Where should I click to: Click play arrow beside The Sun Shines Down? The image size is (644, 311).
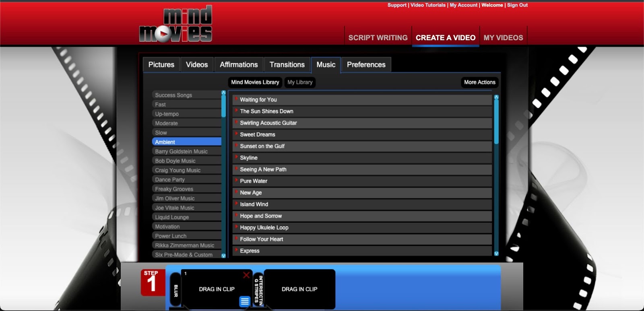(x=237, y=110)
